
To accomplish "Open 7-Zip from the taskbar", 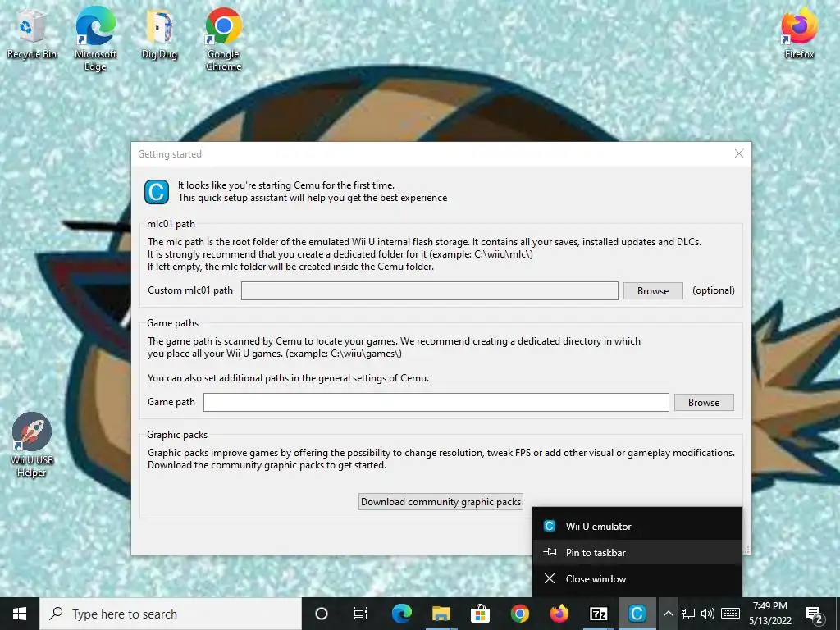I will (598, 614).
